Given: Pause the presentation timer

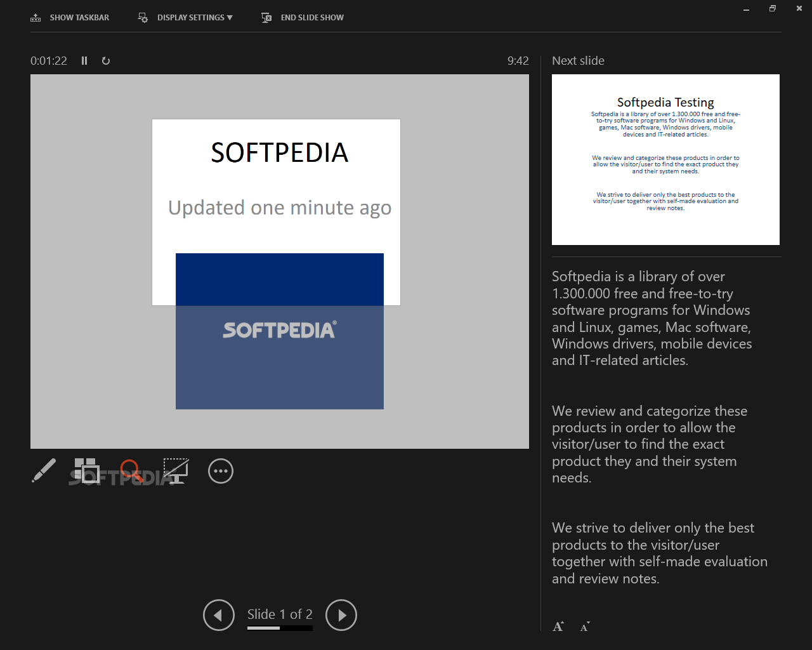Looking at the screenshot, I should point(84,61).
